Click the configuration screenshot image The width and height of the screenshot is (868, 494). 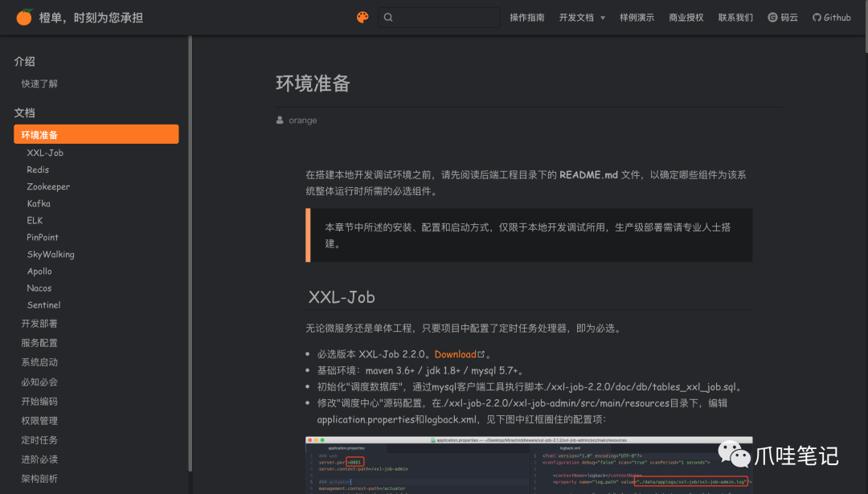point(529,464)
